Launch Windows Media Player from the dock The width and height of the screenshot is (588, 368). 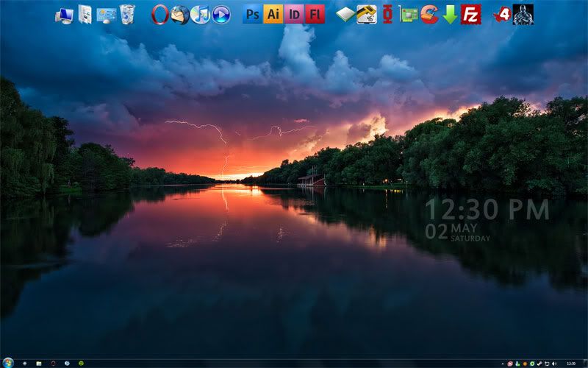point(221,15)
